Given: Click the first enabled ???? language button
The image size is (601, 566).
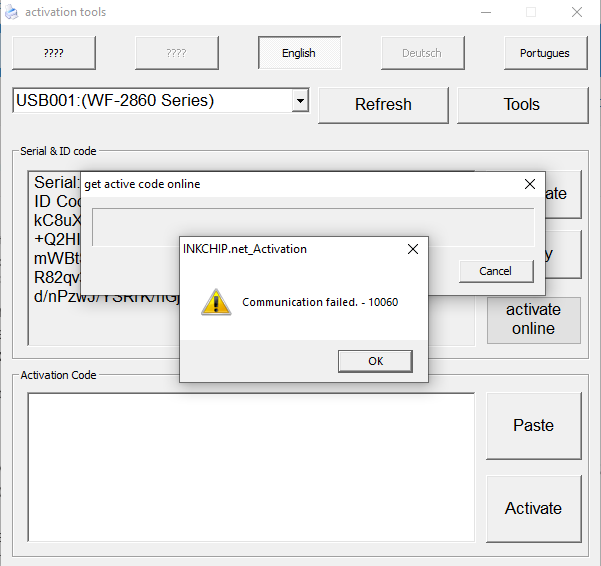Looking at the screenshot, I should pyautogui.click(x=54, y=53).
